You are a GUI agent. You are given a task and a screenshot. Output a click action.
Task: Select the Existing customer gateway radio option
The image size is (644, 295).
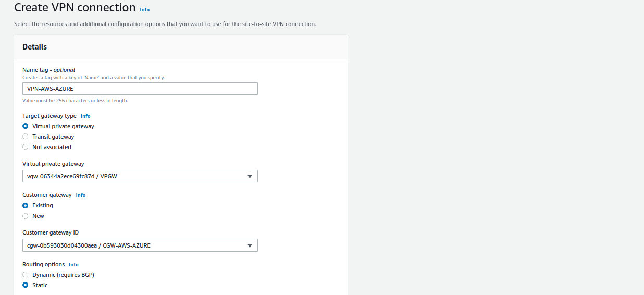(x=26, y=205)
